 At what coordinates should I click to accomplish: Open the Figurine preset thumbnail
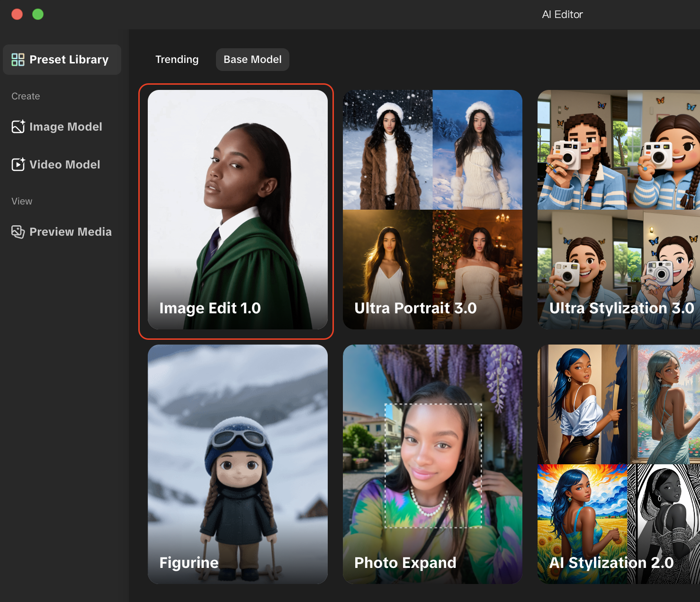click(x=237, y=464)
